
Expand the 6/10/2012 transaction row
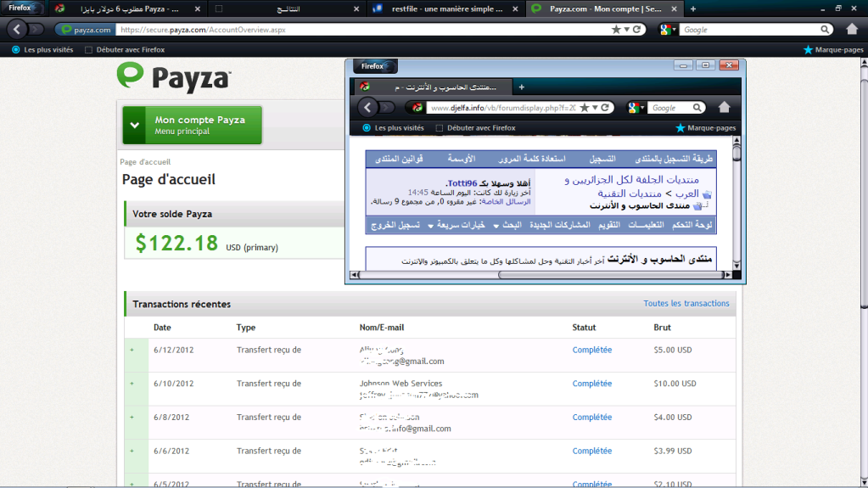132,384
